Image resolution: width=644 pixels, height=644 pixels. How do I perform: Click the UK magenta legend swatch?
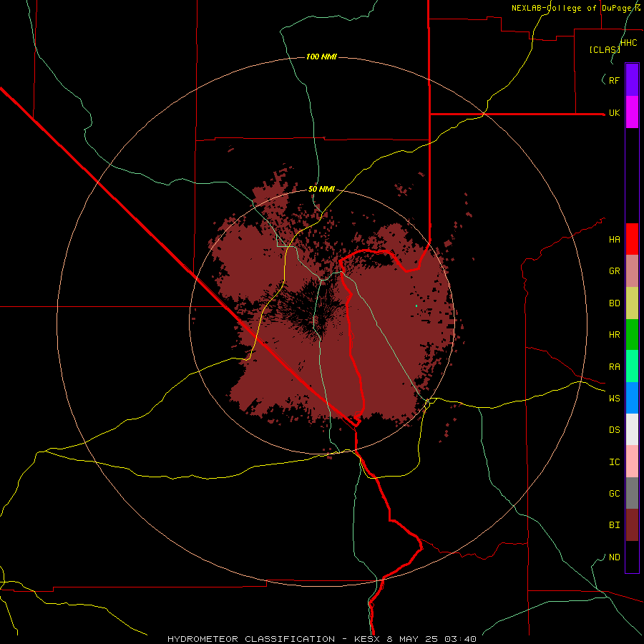tap(632, 112)
